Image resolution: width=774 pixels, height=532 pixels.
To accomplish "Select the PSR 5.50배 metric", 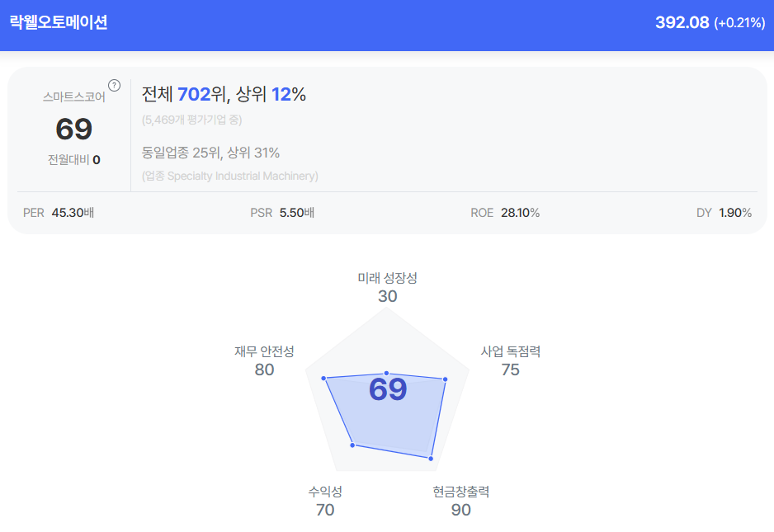I will pyautogui.click(x=282, y=213).
